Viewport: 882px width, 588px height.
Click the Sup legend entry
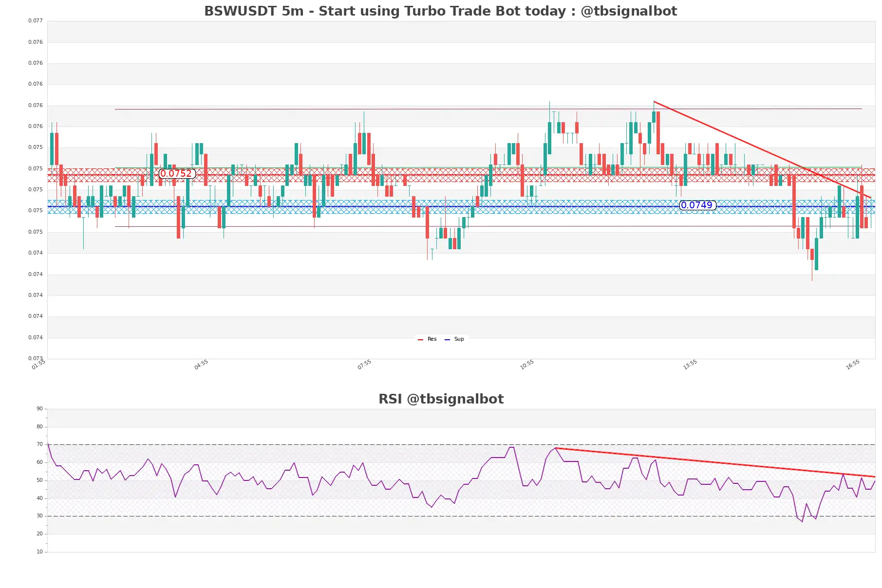point(454,339)
